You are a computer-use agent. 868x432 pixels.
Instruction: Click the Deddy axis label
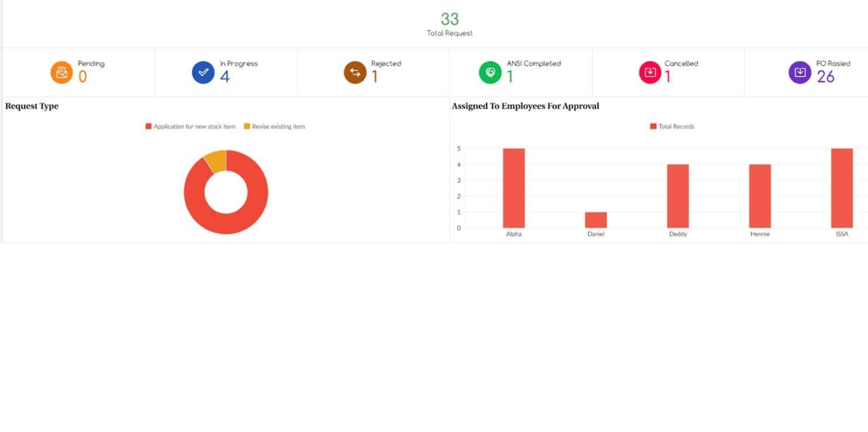pos(678,234)
